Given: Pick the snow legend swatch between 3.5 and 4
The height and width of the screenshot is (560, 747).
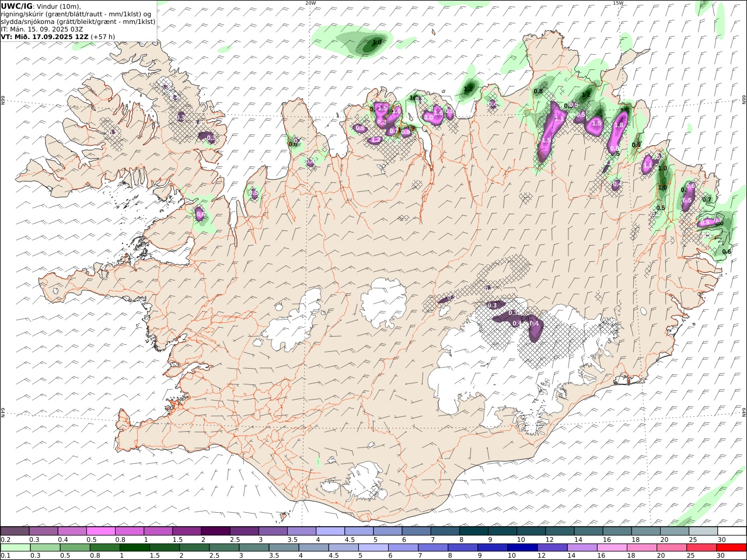Looking at the screenshot, I should [301, 531].
